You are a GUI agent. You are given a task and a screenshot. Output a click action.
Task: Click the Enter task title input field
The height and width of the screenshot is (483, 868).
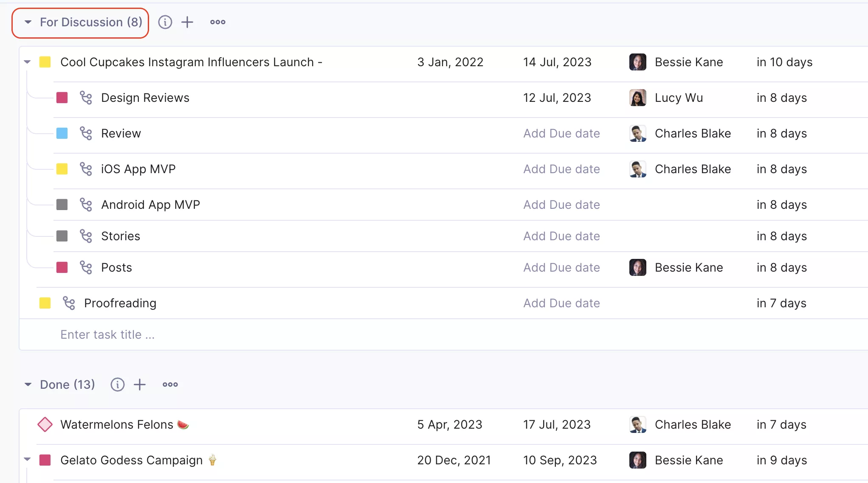tap(443, 334)
